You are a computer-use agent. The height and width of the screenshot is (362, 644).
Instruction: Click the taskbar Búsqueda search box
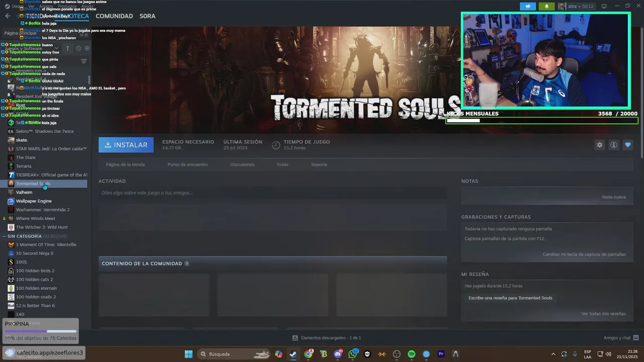coord(234,354)
